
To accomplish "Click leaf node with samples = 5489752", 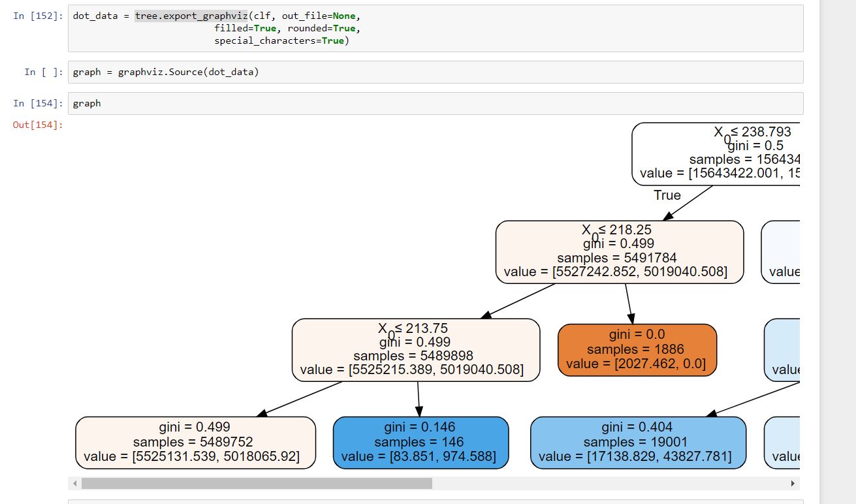I will pos(195,443).
